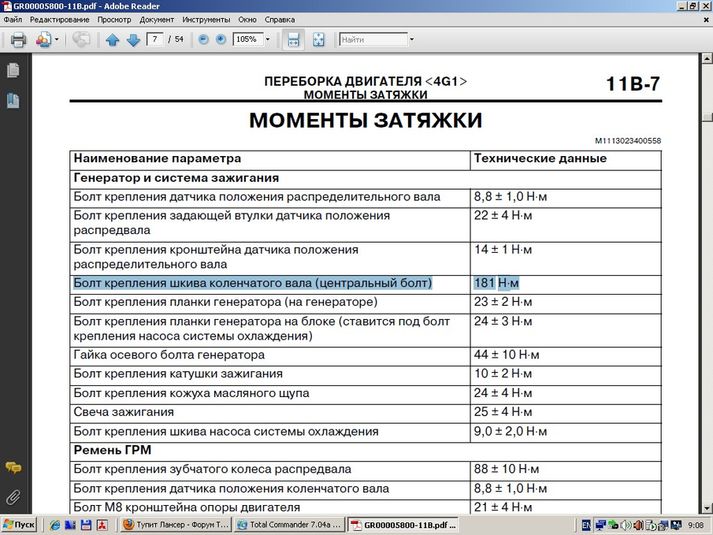713x535 pixels.
Task: Click the Пуск start button
Action: 20,525
